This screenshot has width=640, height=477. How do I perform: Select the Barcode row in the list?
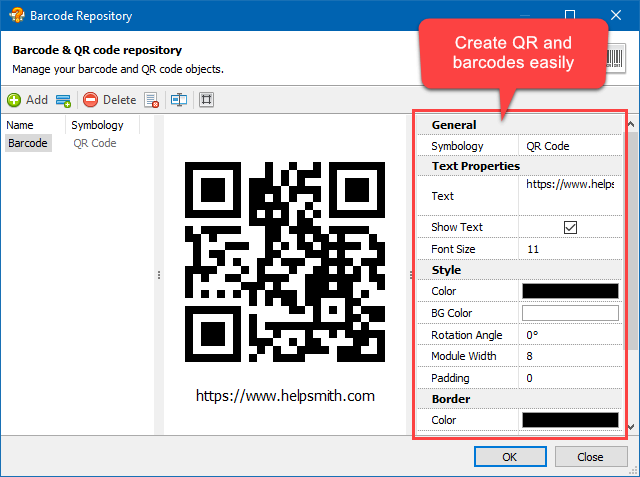(28, 143)
